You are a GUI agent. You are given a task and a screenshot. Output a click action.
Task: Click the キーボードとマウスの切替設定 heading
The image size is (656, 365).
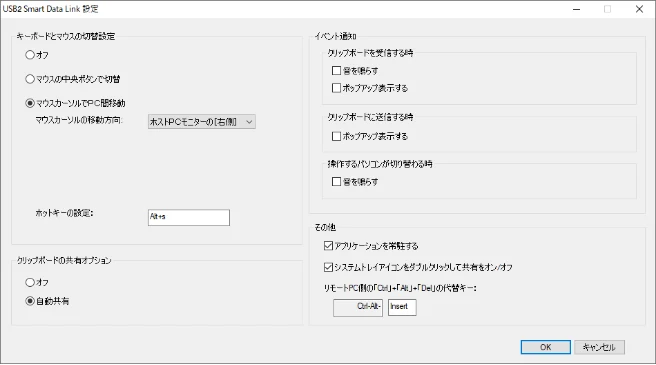coord(66,36)
